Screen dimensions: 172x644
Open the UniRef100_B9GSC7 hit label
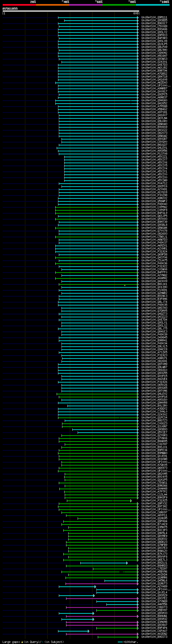point(154,23)
